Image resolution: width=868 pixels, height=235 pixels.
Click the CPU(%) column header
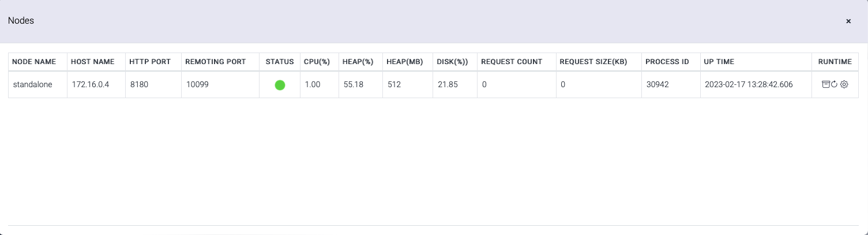pyautogui.click(x=316, y=62)
